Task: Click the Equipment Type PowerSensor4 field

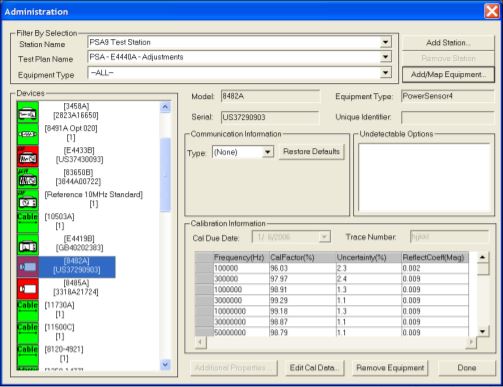Action: (448, 96)
